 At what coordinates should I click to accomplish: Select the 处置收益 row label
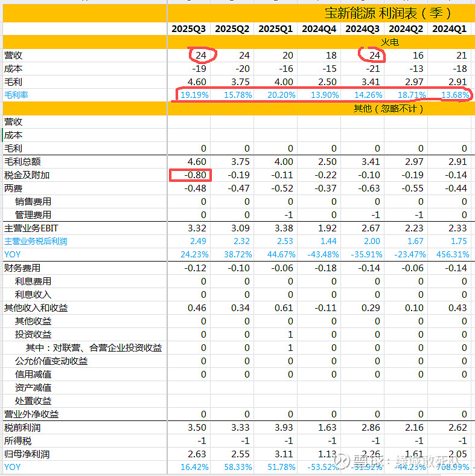click(x=33, y=401)
